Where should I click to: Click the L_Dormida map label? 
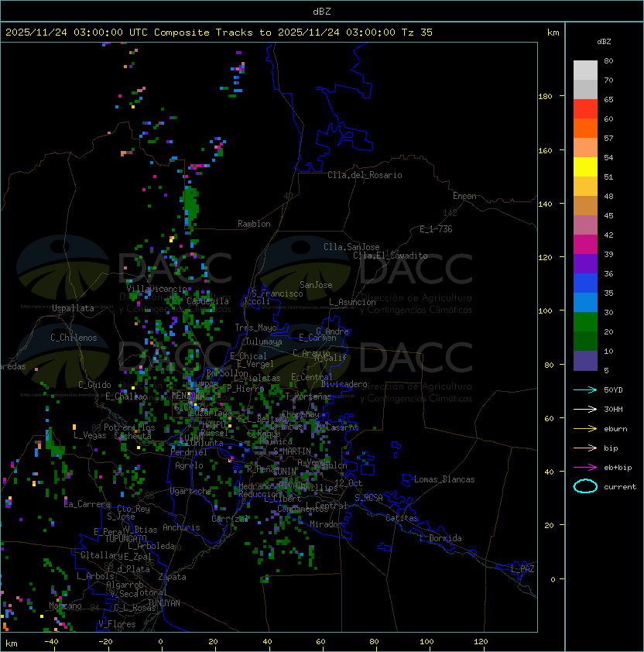point(440,538)
